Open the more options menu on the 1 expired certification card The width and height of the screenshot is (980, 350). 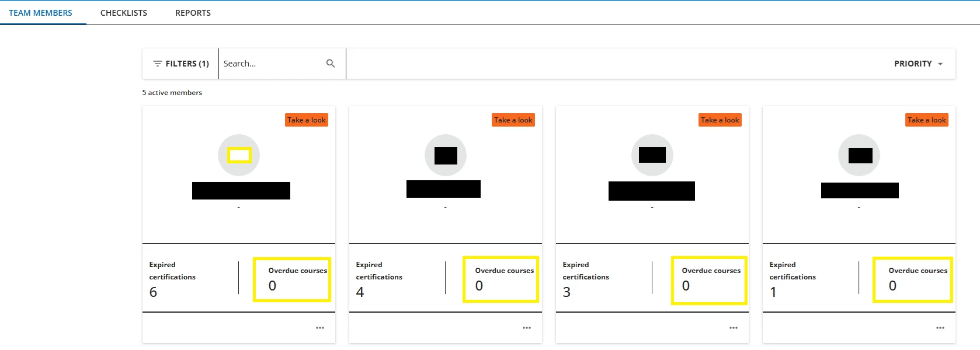click(940, 328)
